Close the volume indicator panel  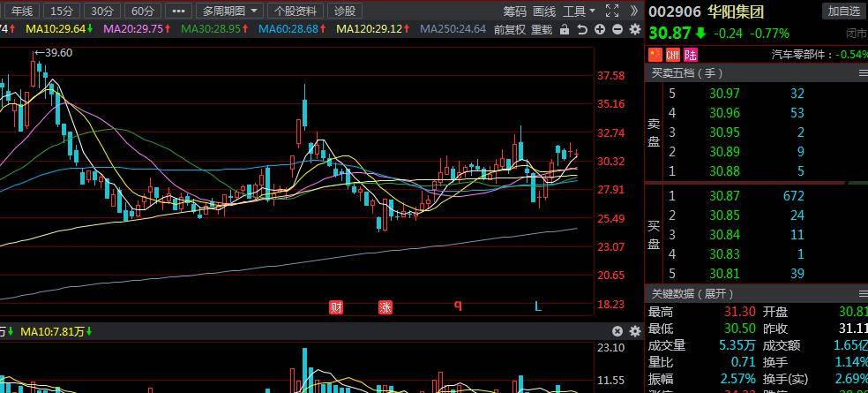[x=617, y=331]
